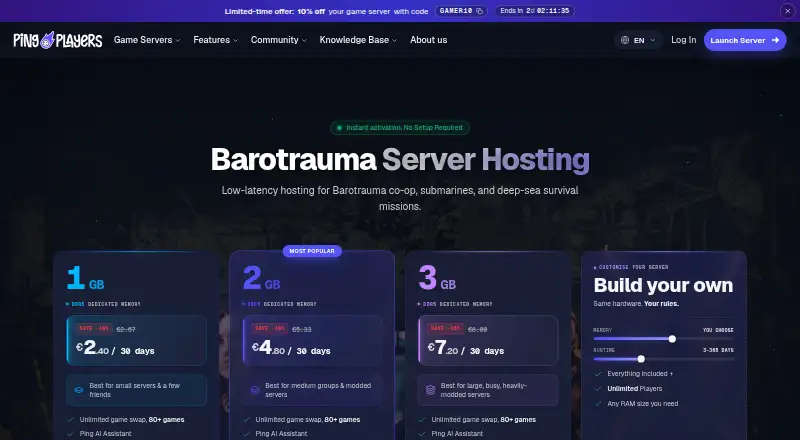
Task: Go to the About us page
Action: 429,40
